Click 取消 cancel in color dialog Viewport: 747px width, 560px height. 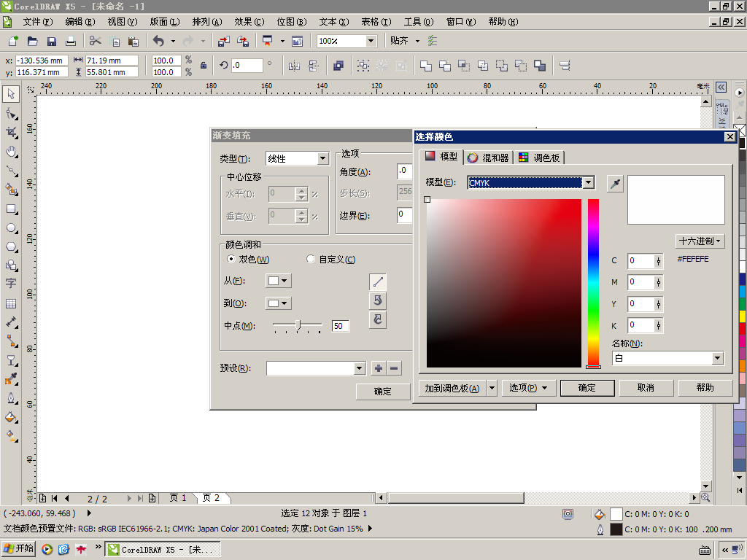[646, 388]
